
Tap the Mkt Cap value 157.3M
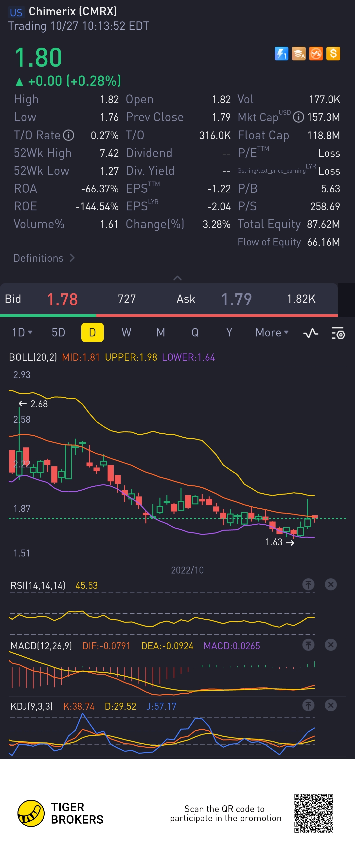click(324, 117)
